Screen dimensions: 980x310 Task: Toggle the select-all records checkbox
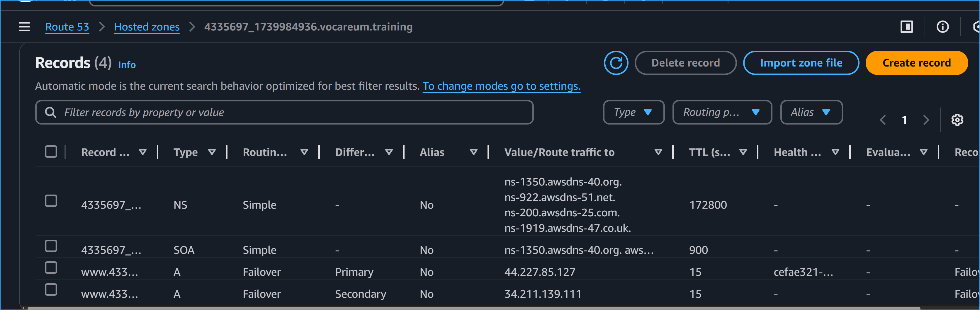[51, 151]
